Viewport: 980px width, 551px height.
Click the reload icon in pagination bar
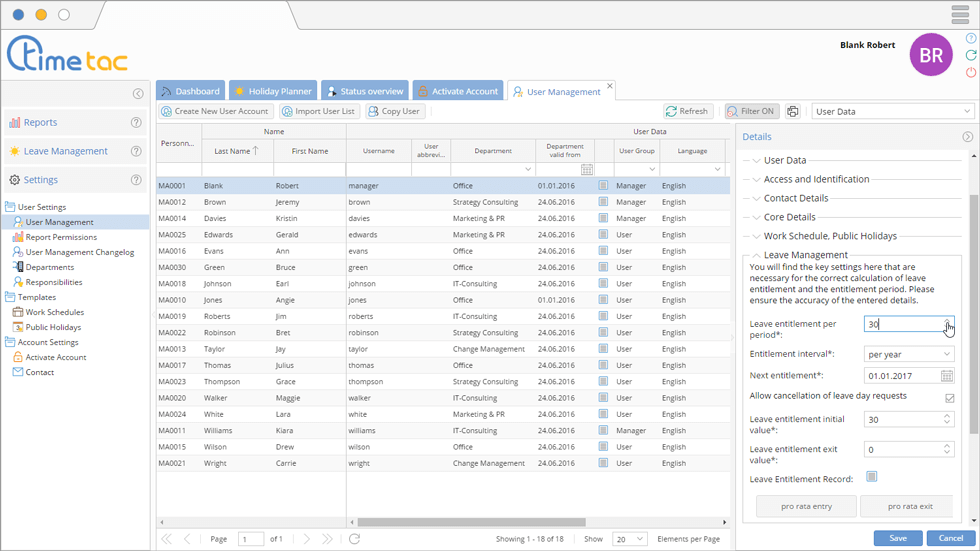(x=354, y=539)
